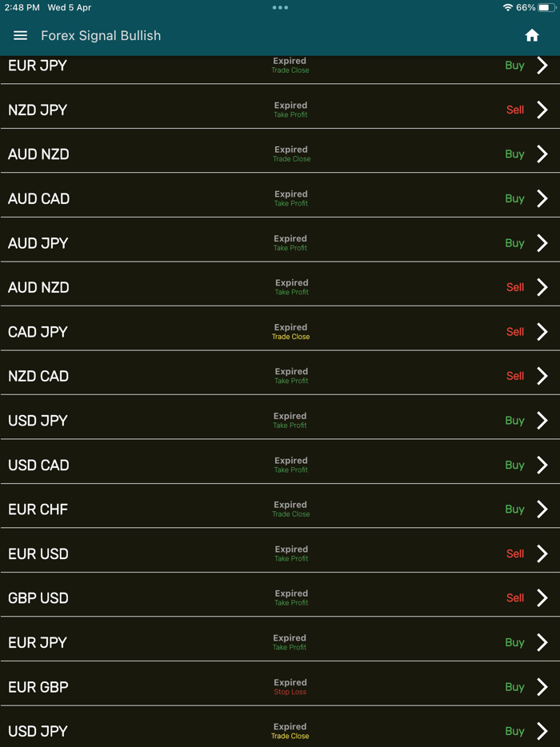Screen dimensions: 560x747
Task: Click the Home icon in the toolbar
Action: (532, 35)
